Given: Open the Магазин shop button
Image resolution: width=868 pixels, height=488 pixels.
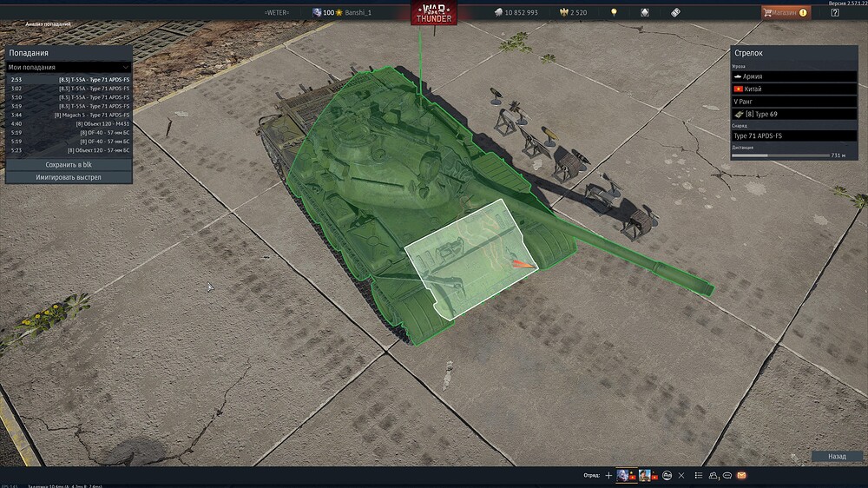Looking at the screenshot, I should 786,12.
